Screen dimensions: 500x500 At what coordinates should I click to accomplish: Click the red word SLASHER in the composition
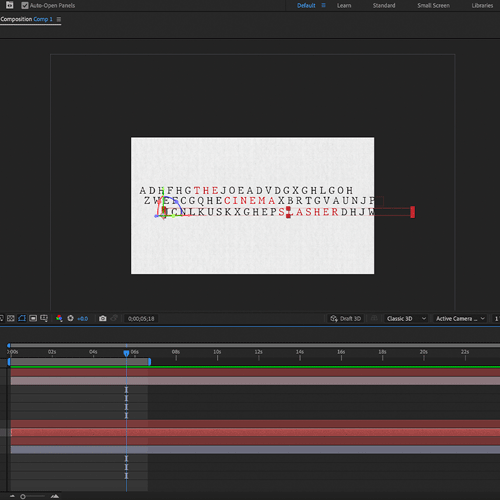[x=309, y=212]
